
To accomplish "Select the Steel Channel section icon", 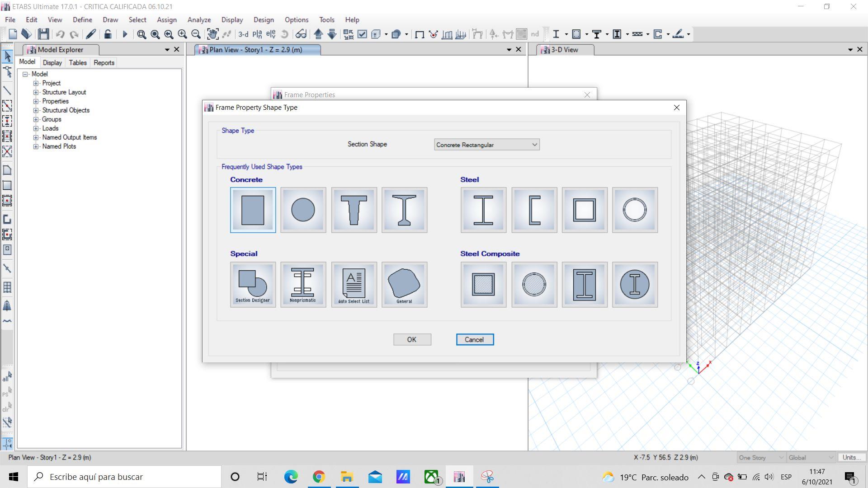I will click(534, 210).
